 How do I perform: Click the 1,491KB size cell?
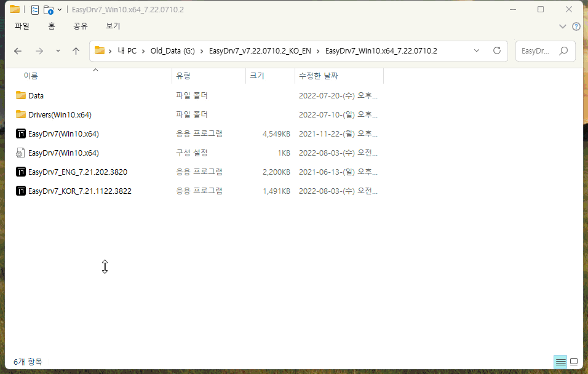click(x=276, y=191)
